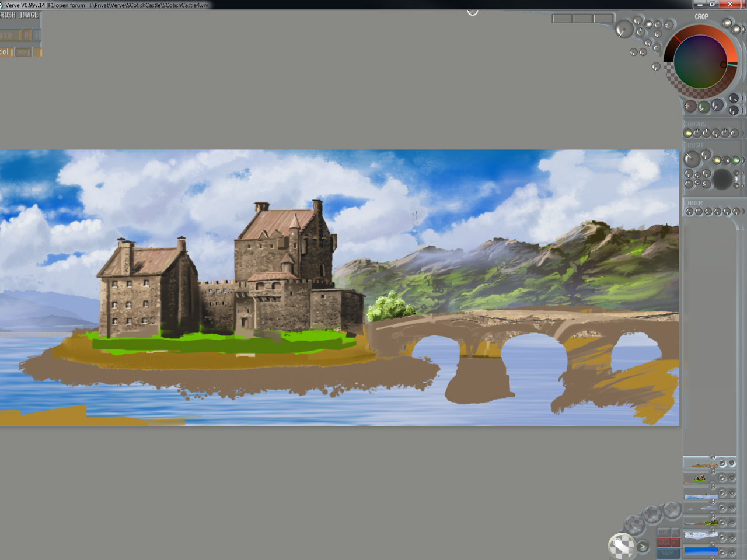Click the CROP button
The image size is (747, 560).
[701, 17]
